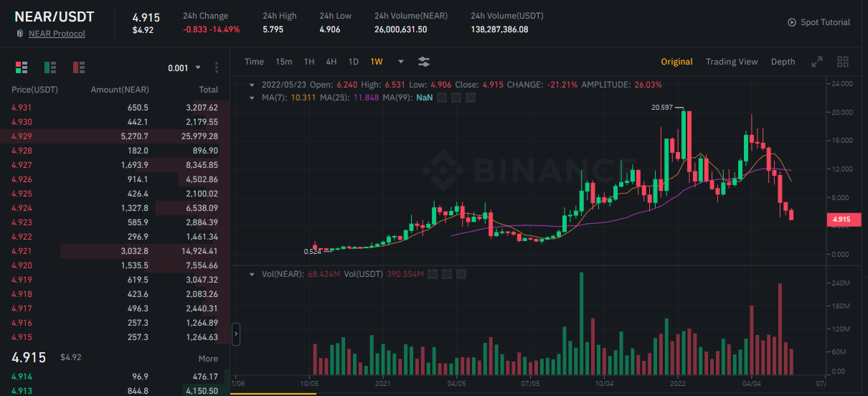Screen dimensions: 868x396
Task: Open the Spot Tutorial link
Action: point(825,22)
